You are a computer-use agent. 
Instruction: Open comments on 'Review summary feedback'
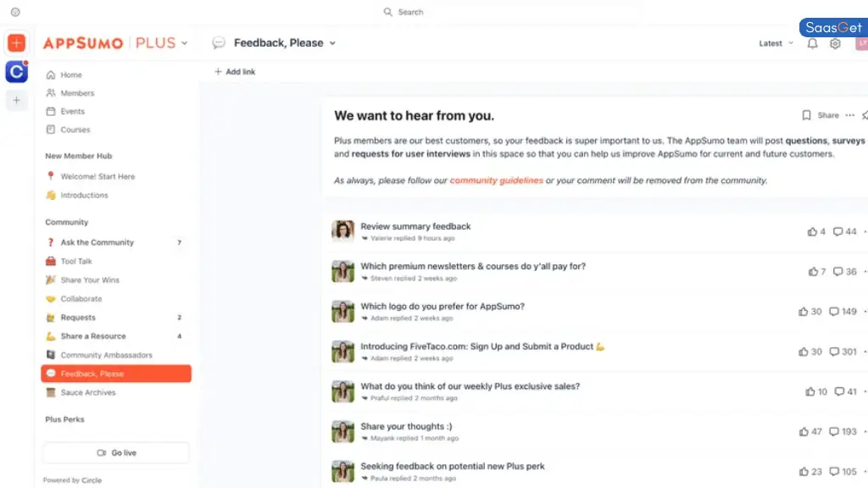[845, 231]
